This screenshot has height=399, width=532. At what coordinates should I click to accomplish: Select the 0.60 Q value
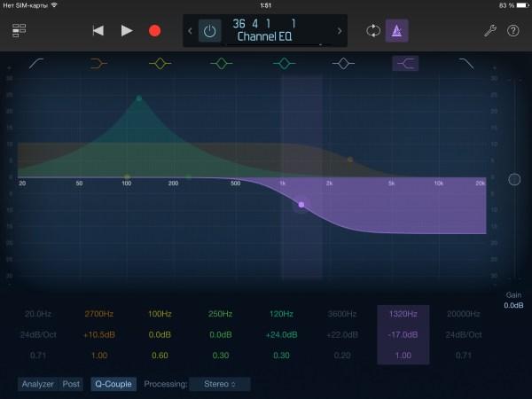(x=160, y=356)
